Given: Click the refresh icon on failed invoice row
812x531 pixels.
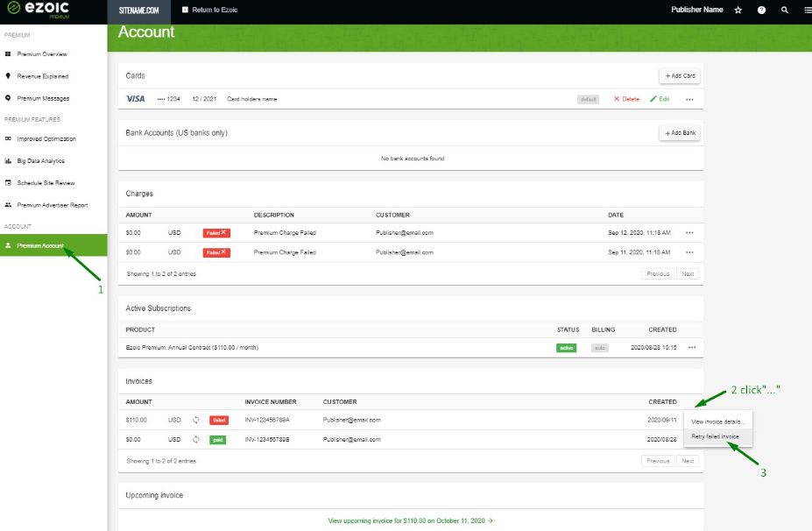Looking at the screenshot, I should pyautogui.click(x=195, y=420).
